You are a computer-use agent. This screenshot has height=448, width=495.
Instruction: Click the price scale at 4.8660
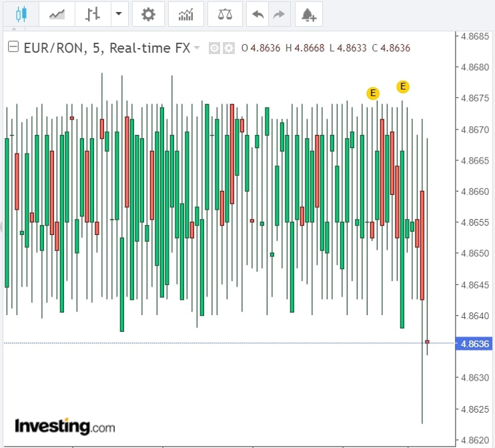474,192
